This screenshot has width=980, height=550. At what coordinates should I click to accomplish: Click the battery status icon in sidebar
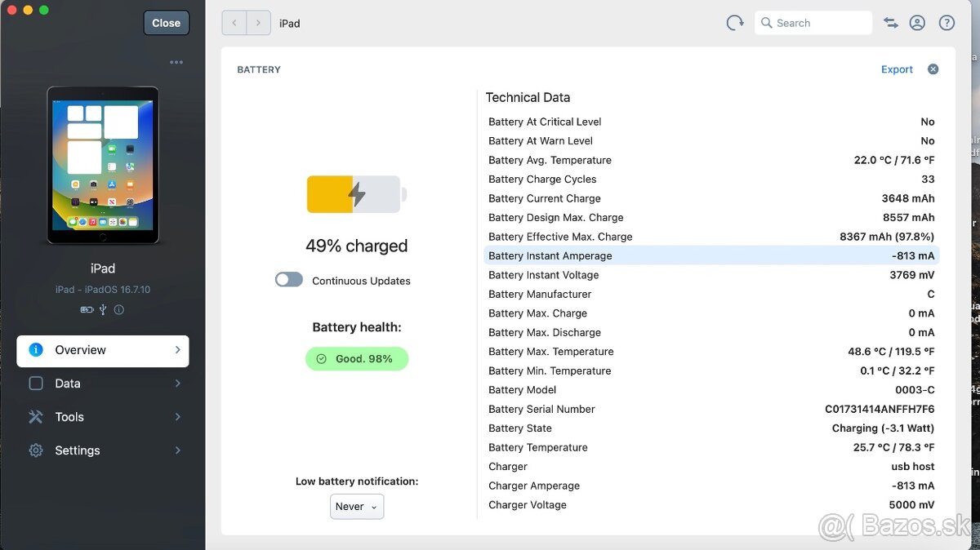(x=87, y=310)
